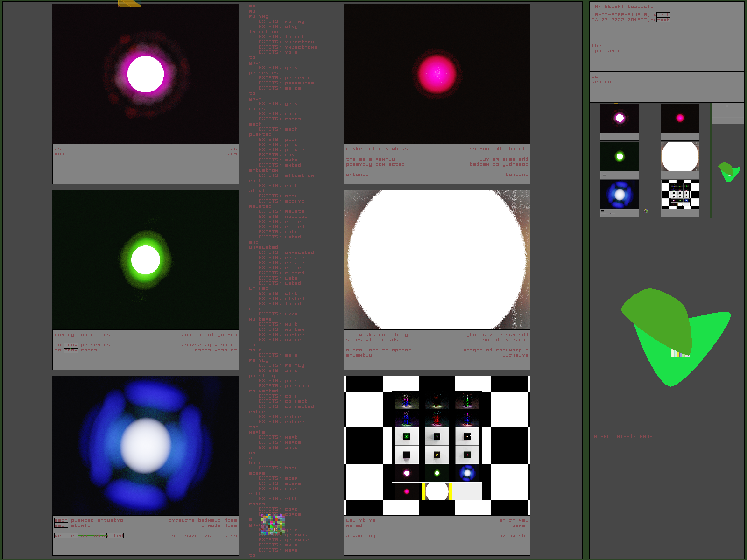Click the INTERLICHTSPIELHAUS label

tap(622, 437)
